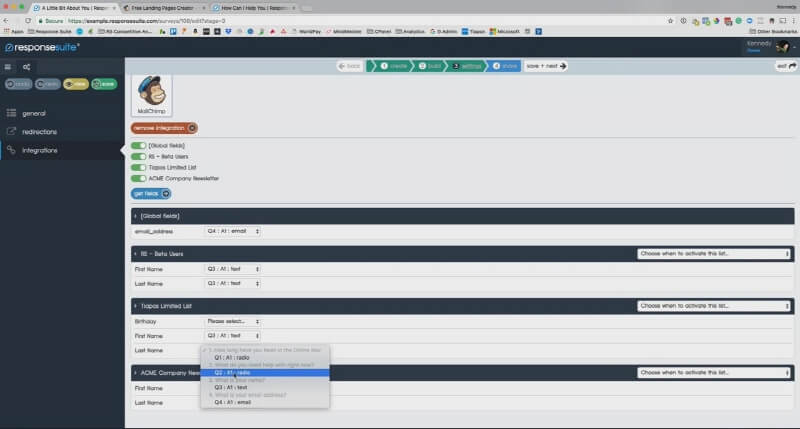Click the exit button at top right
This screenshot has height=429, width=800.
click(x=786, y=66)
